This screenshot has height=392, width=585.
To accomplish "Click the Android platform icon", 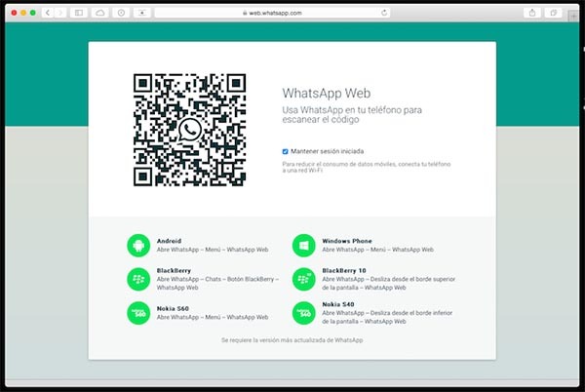I will (x=138, y=244).
